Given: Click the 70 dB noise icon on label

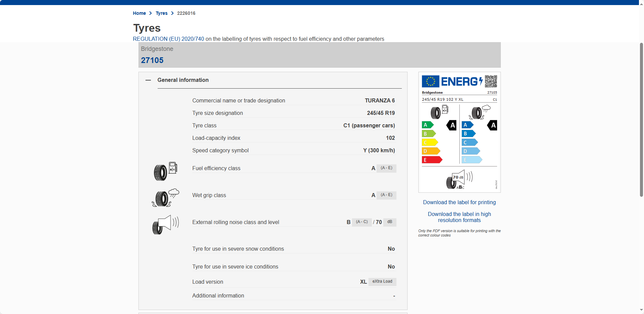Looking at the screenshot, I should tap(459, 180).
